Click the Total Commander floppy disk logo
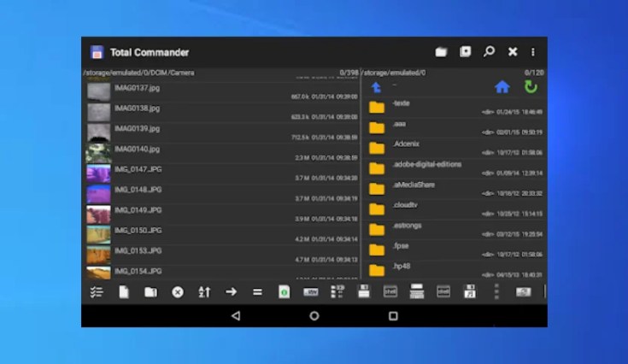Image resolution: width=628 pixels, height=364 pixels. click(x=97, y=52)
